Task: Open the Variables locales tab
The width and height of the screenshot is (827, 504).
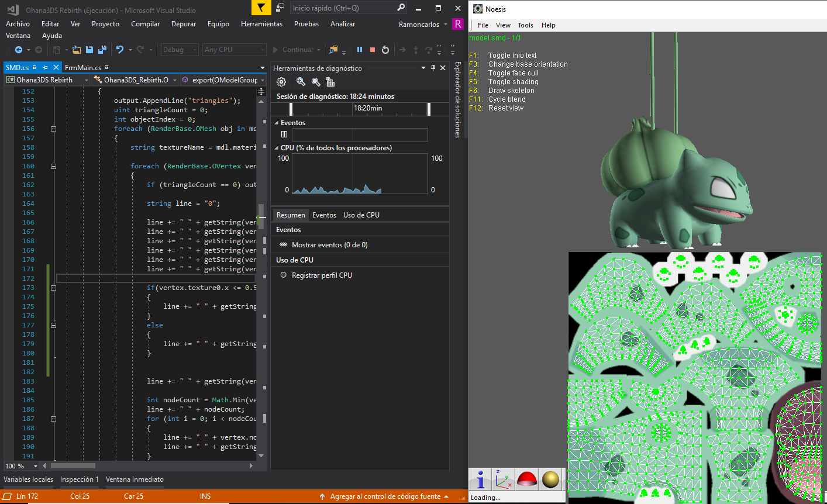Action: click(x=29, y=479)
